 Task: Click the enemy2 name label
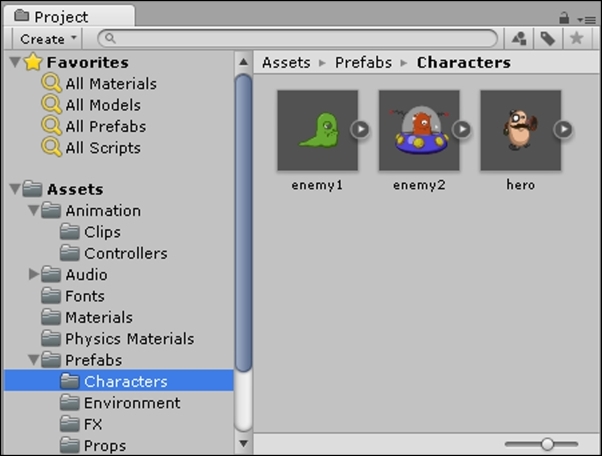click(419, 185)
